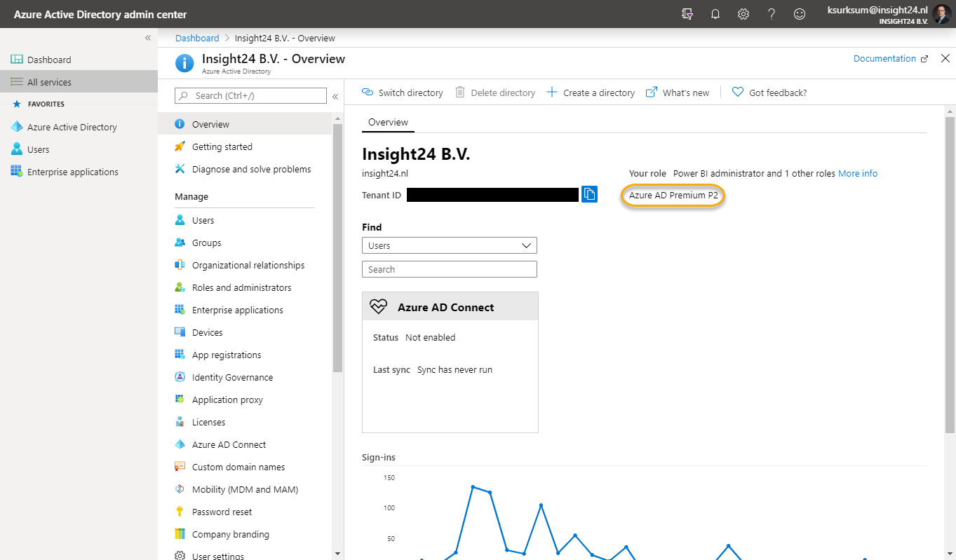
Task: Click the Password reset key icon
Action: (x=180, y=512)
